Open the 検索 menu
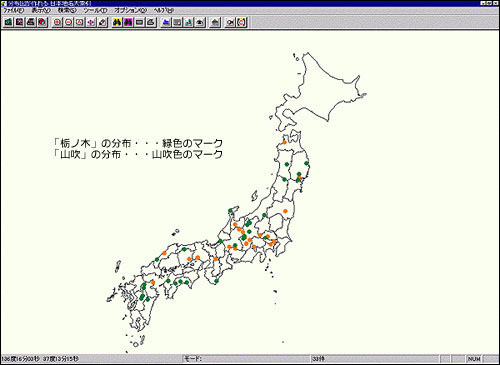The image size is (500, 365). 67,10
